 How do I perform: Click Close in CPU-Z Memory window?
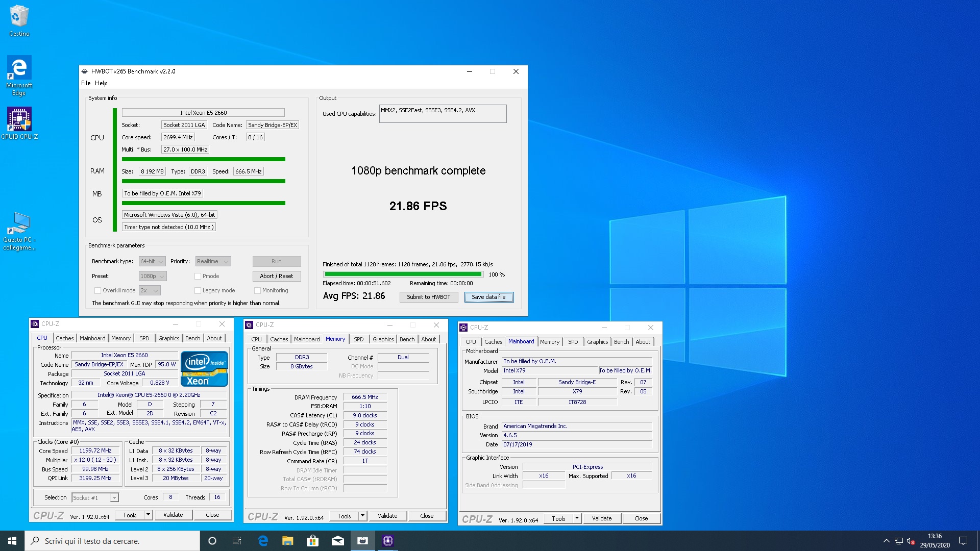click(427, 516)
